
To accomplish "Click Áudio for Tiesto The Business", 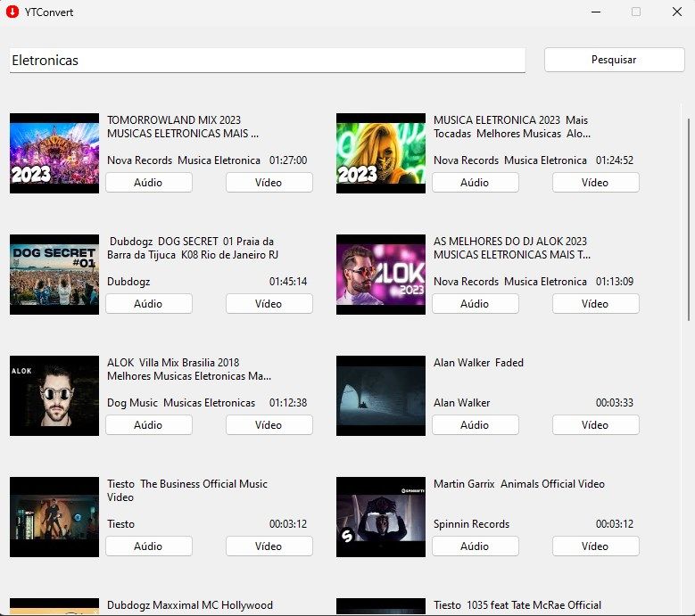I will (148, 546).
